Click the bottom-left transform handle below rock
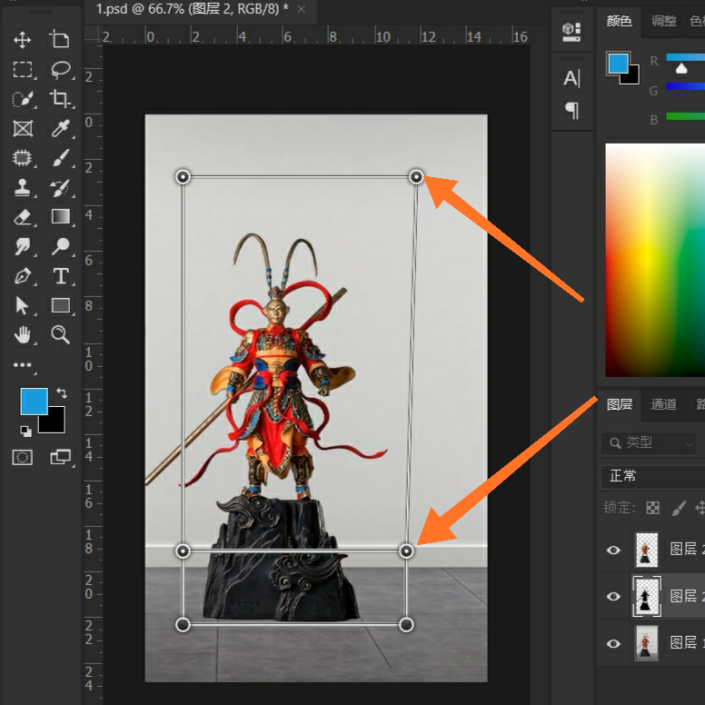The height and width of the screenshot is (705, 705). click(x=183, y=625)
